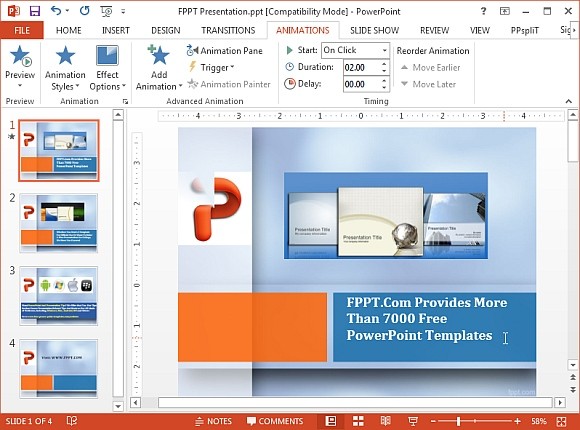Image resolution: width=580 pixels, height=430 pixels.
Task: Select slide 1 thumbnail
Action: [x=59, y=151]
